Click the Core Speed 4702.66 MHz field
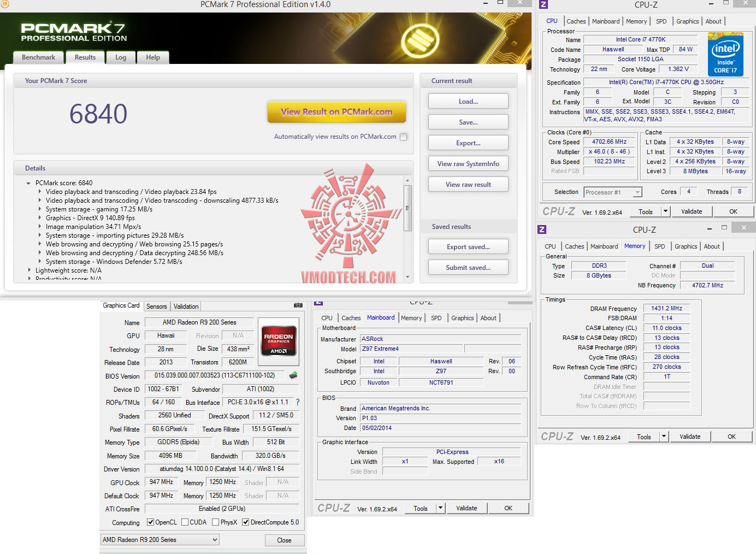 [610, 142]
